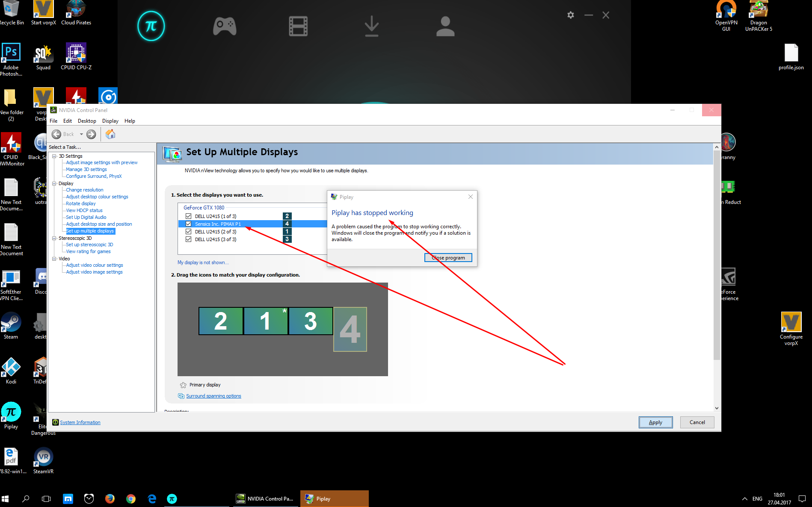Open Steam desktop shortcut
Viewport: 812px width, 507px height.
tap(11, 326)
